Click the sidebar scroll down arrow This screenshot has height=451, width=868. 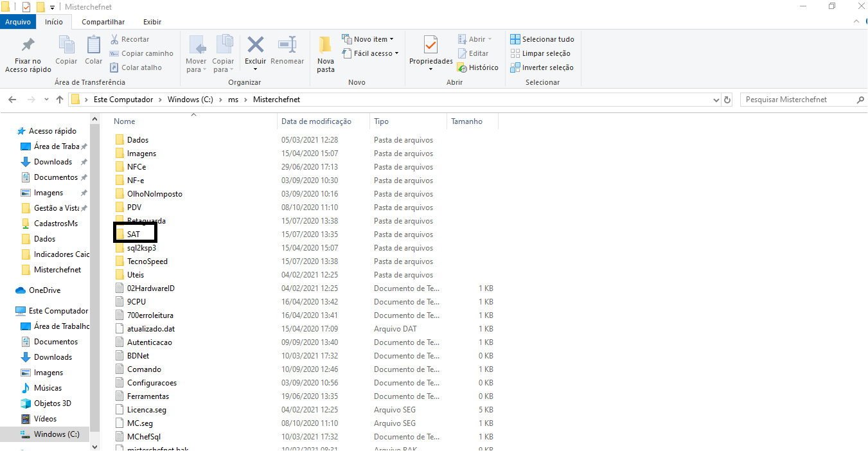point(95,447)
